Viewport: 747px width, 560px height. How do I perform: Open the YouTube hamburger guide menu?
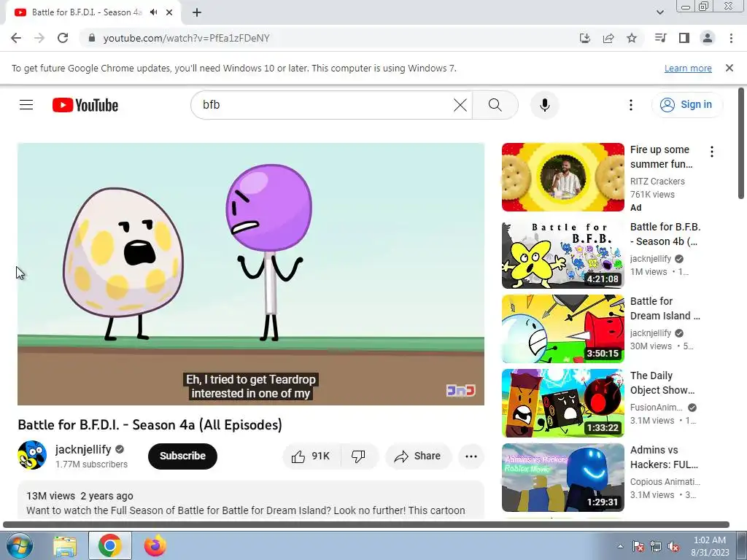[26, 105]
